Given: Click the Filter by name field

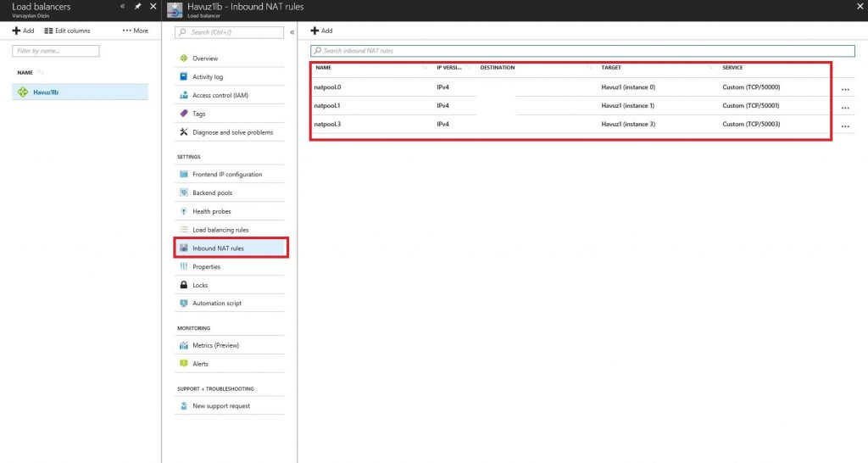Looking at the screenshot, I should tap(57, 51).
